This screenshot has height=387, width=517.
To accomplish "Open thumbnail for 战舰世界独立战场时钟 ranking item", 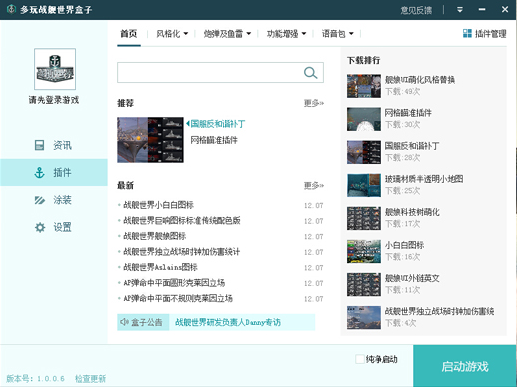I will click(x=364, y=317).
